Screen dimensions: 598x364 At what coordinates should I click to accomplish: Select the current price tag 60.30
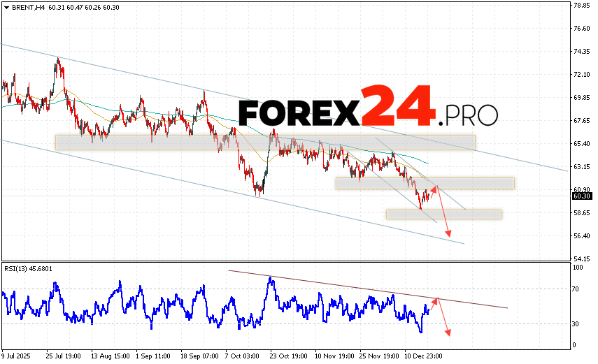(x=582, y=196)
